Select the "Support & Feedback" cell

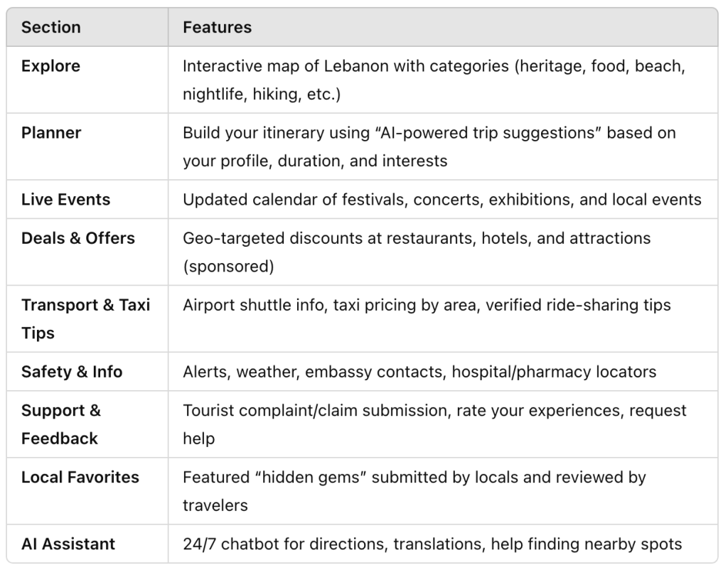[x=60, y=424]
